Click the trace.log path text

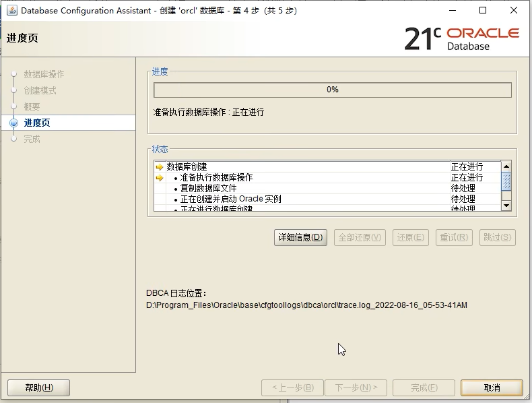(306, 305)
